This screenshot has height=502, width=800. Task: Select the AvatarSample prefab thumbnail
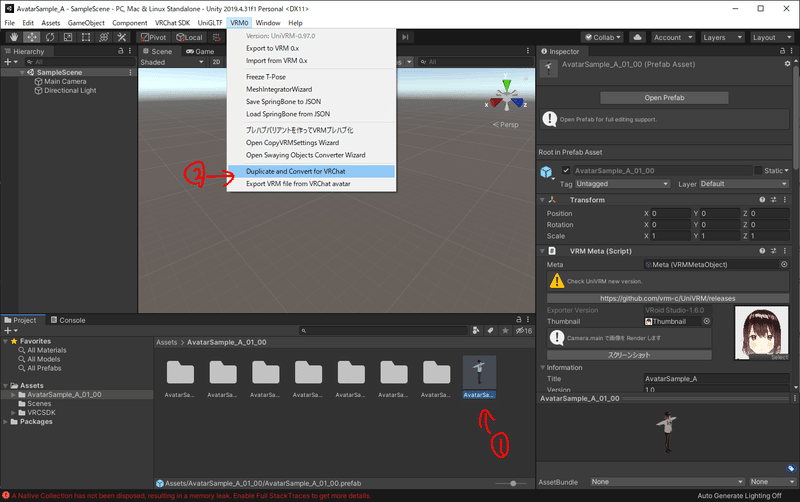(479, 372)
